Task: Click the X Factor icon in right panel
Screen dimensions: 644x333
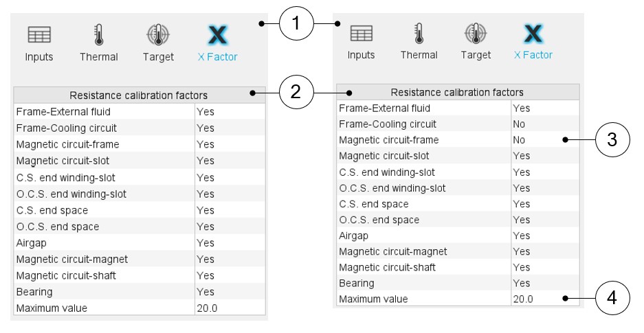Action: (x=533, y=33)
